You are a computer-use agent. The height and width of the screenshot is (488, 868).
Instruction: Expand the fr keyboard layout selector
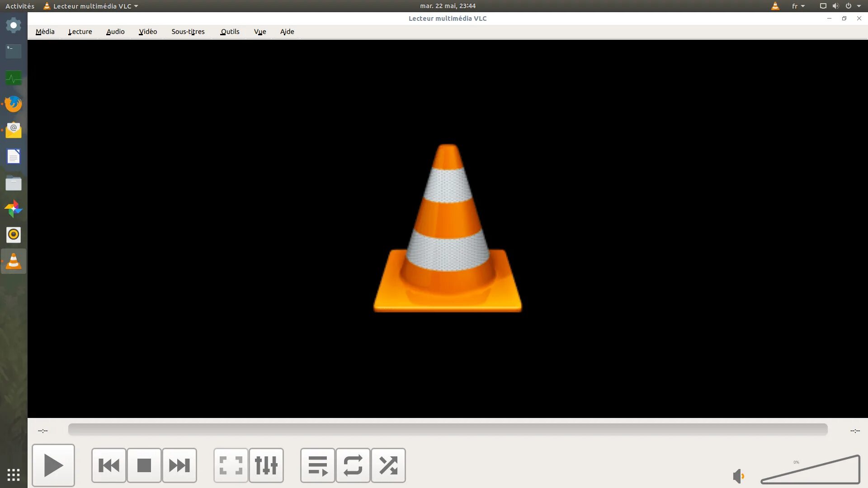(x=798, y=6)
